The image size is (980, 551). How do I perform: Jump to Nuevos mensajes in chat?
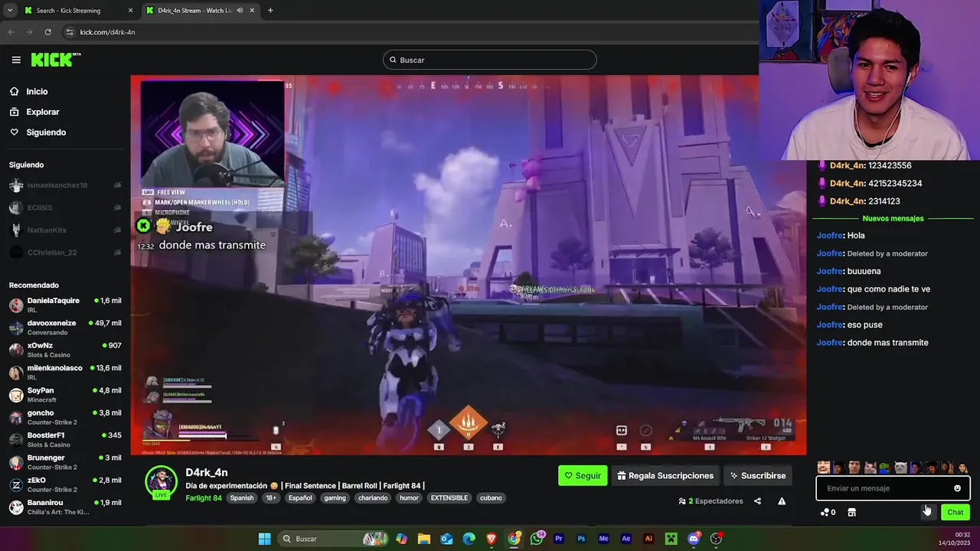click(893, 219)
